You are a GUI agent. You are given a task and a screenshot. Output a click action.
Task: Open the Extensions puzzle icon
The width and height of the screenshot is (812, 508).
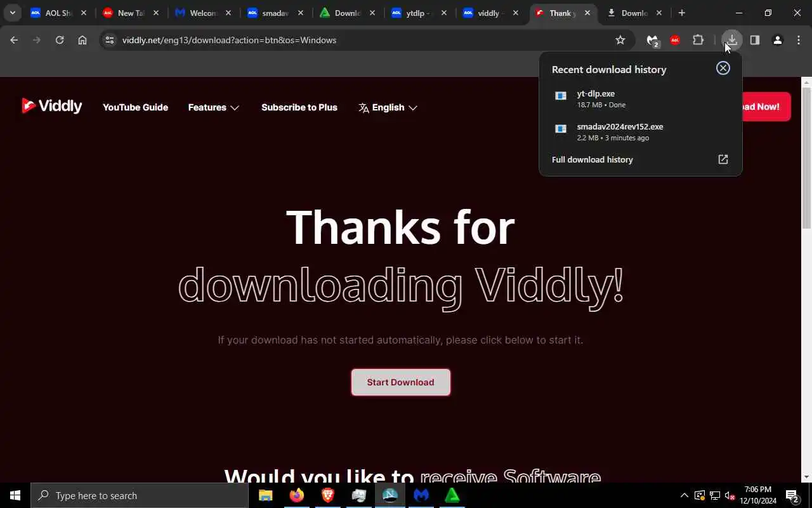[698, 40]
